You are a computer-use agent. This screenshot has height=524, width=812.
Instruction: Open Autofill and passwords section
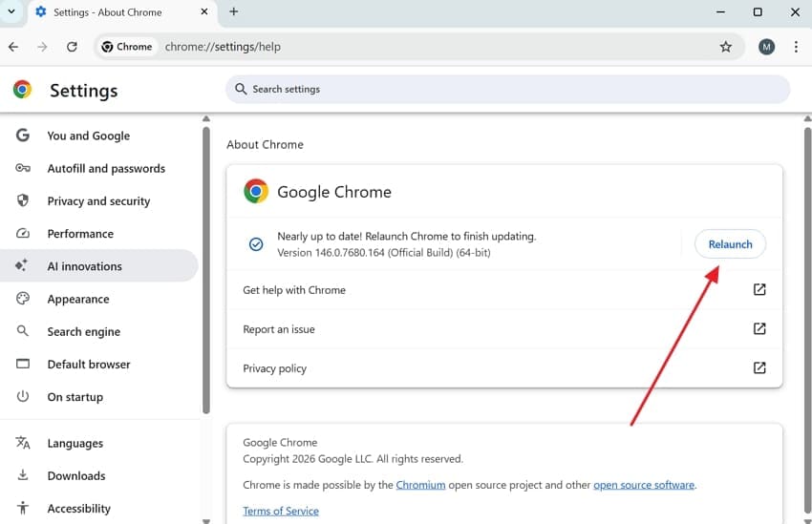click(x=98, y=169)
